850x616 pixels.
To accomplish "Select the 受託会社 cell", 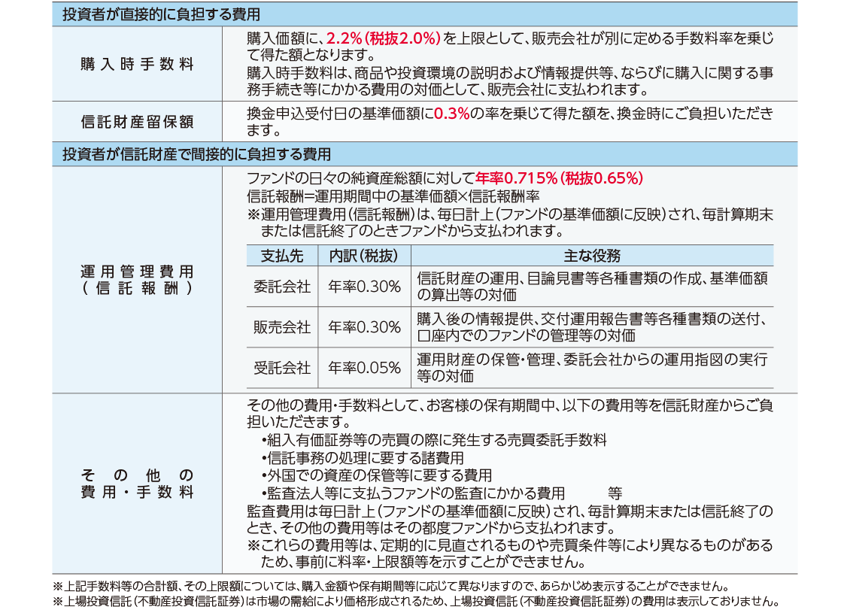I will click(x=282, y=368).
